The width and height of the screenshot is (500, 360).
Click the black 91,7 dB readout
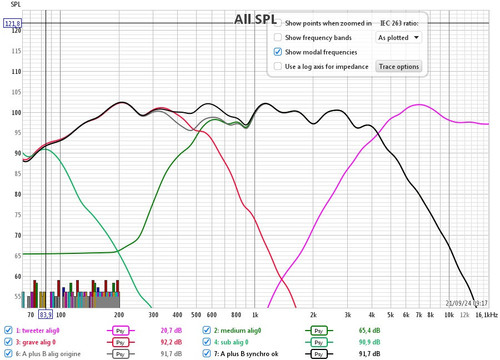tap(369, 354)
